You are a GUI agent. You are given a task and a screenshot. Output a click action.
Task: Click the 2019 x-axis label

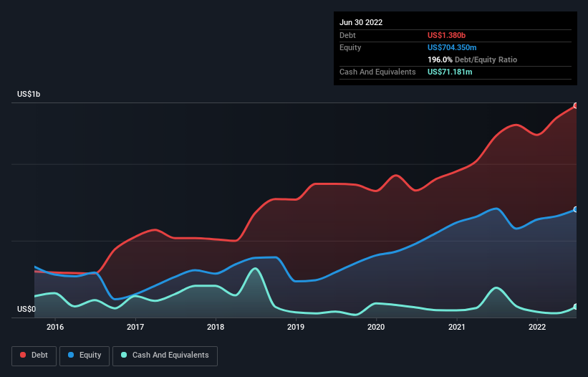tap(296, 327)
